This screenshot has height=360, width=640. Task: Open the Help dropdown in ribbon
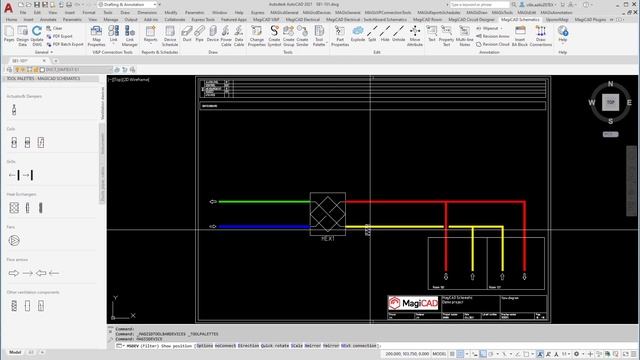point(562,42)
